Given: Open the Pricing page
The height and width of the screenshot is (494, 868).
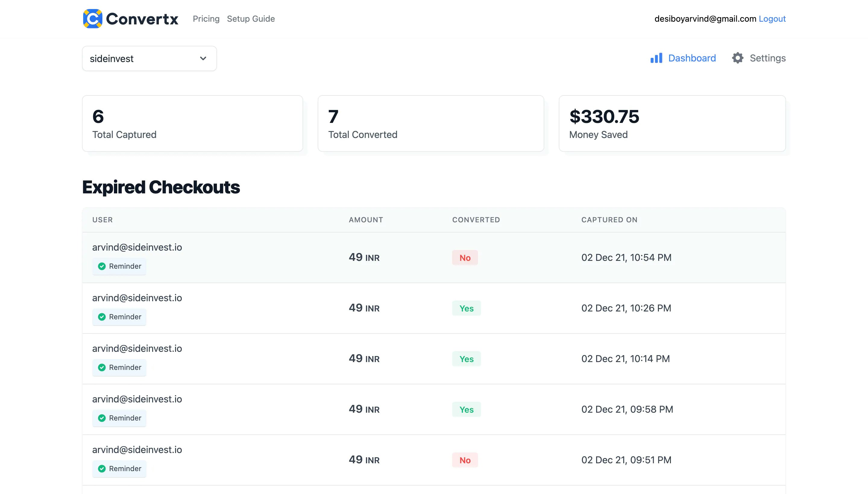Looking at the screenshot, I should pyautogui.click(x=206, y=19).
